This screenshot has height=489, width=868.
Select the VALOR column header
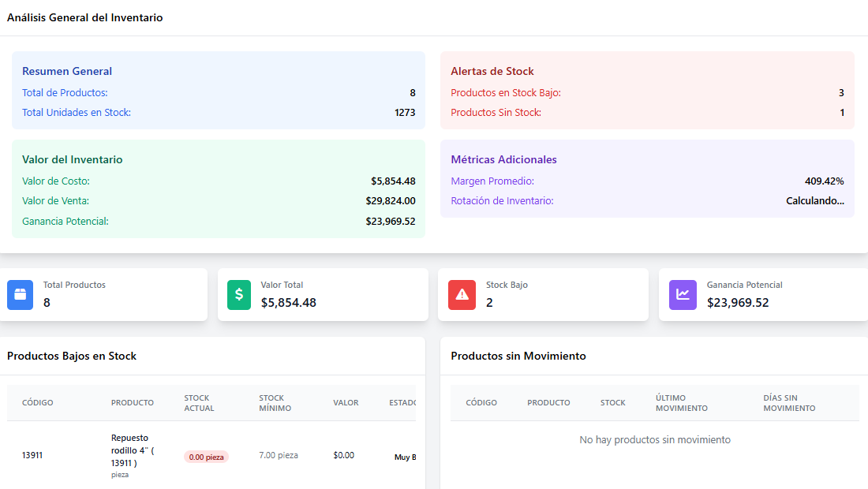[x=346, y=402]
